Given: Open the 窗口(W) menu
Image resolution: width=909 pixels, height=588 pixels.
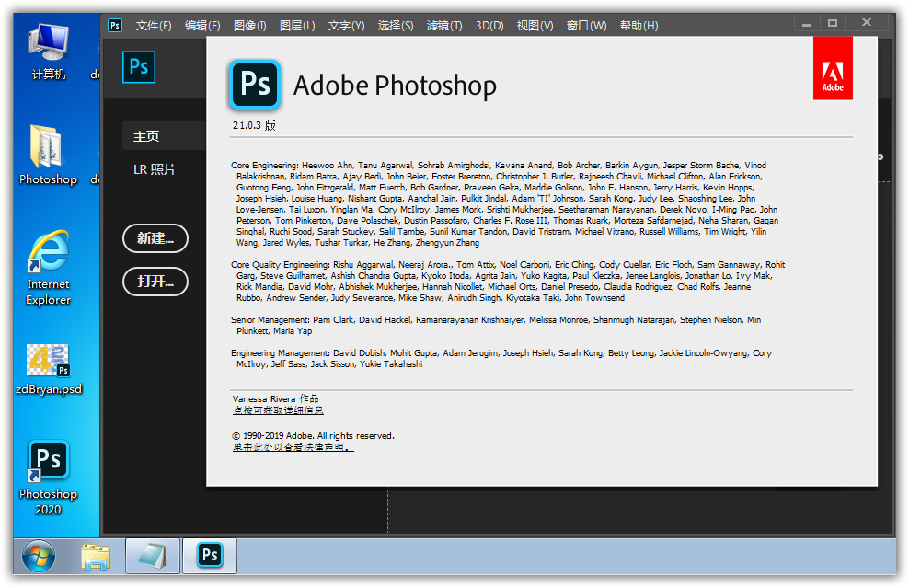Looking at the screenshot, I should coord(587,26).
